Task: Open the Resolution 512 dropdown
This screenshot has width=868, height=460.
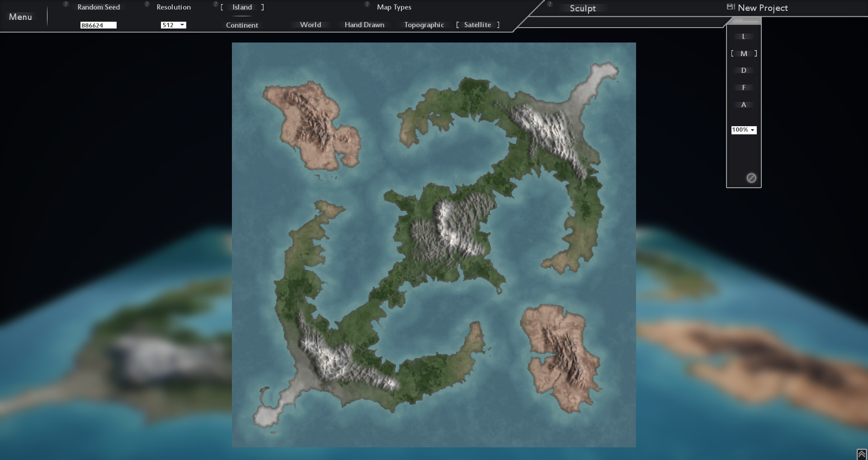Action: coord(173,25)
